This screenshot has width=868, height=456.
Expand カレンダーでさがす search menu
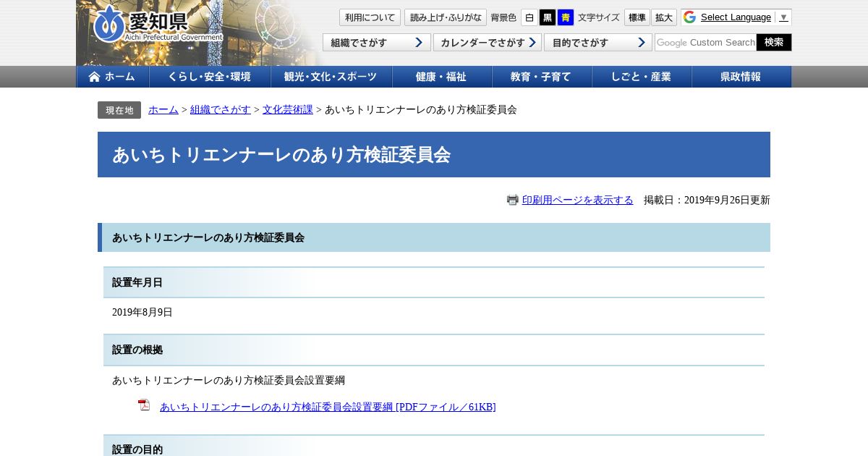coord(488,43)
